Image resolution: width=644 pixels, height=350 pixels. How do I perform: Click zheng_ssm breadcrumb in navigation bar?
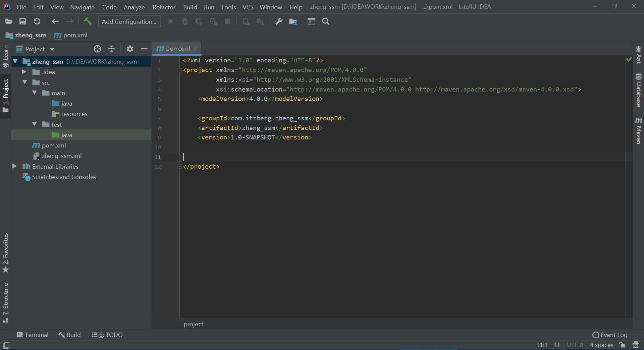26,35
